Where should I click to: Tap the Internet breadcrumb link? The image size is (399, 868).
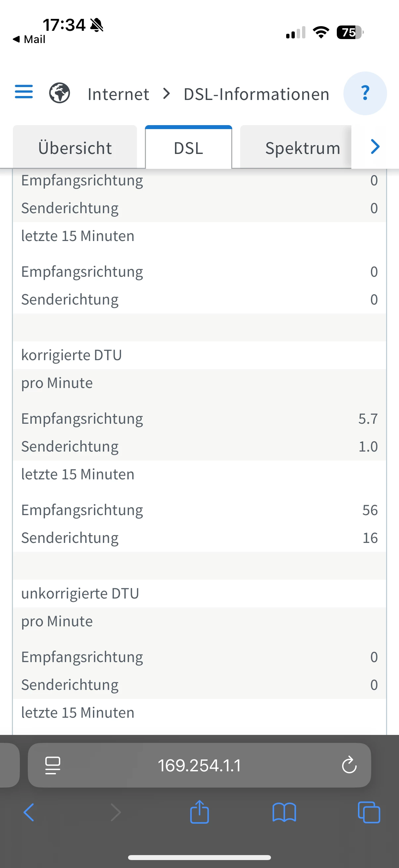pyautogui.click(x=118, y=94)
